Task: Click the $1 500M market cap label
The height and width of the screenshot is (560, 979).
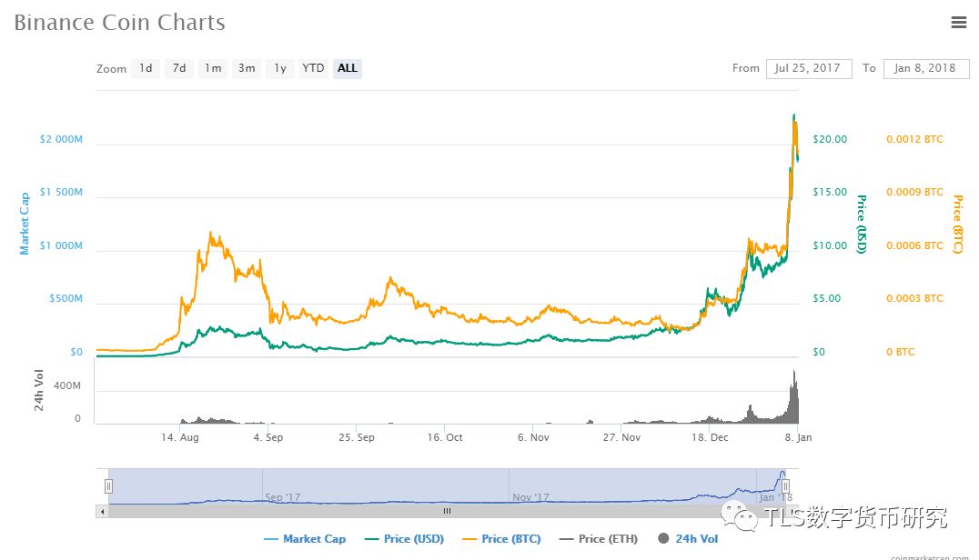Action: 61,192
